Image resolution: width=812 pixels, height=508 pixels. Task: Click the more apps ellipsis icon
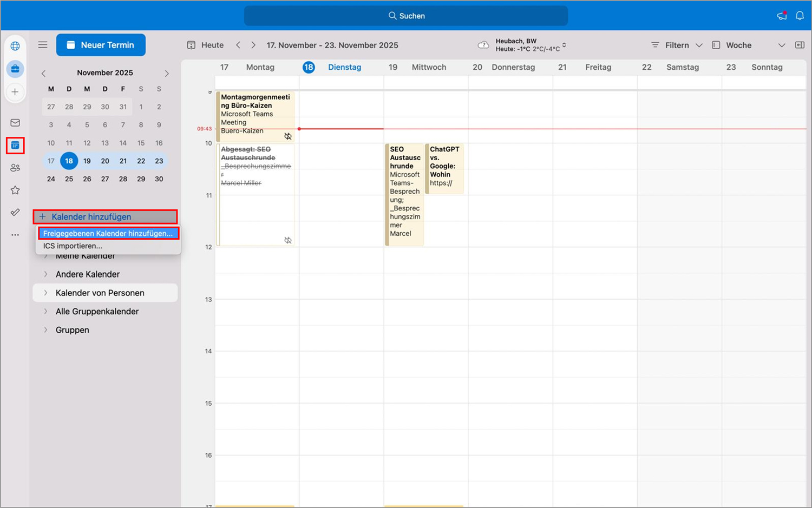tap(15, 234)
